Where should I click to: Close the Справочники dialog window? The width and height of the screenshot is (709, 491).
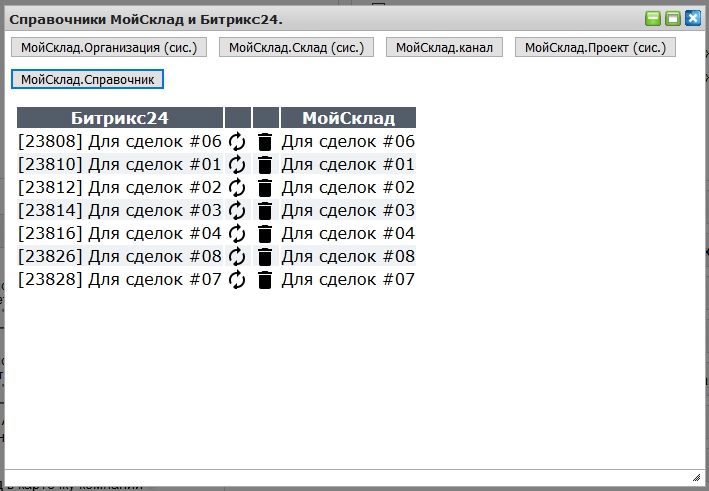pos(692,18)
